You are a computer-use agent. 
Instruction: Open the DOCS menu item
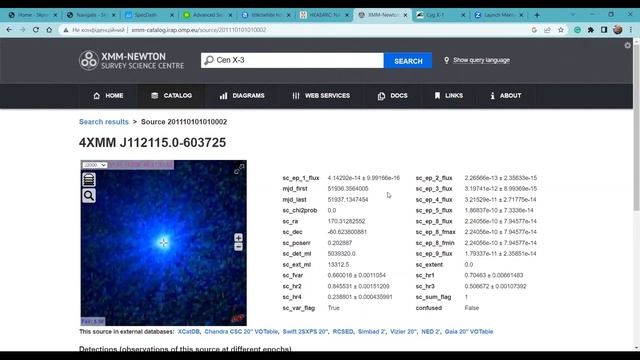393,96
